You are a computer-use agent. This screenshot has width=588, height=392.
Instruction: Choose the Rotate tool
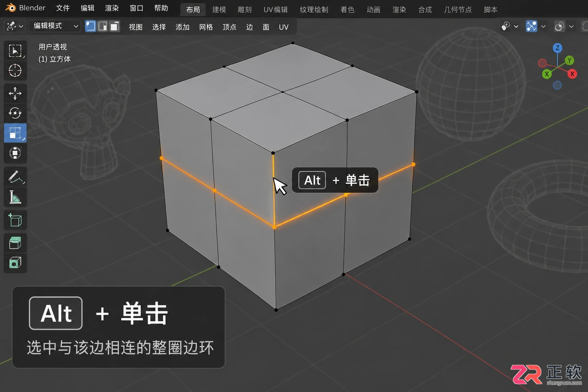15,113
